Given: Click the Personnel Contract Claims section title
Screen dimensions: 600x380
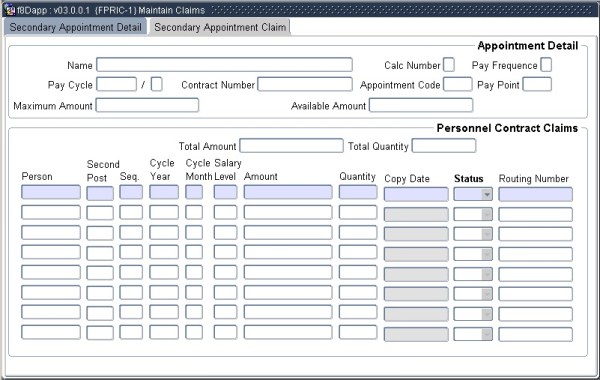Looking at the screenshot, I should point(507,128).
